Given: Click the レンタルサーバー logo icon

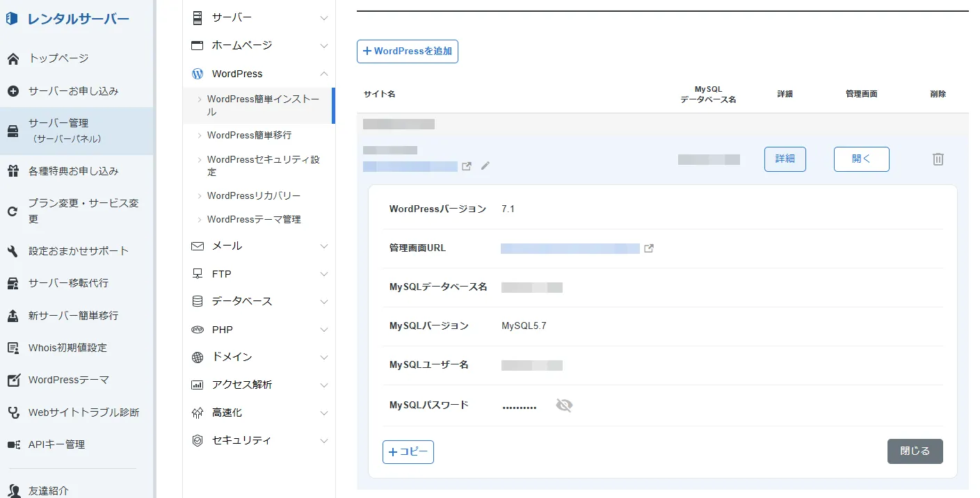Looking at the screenshot, I should click(12, 19).
